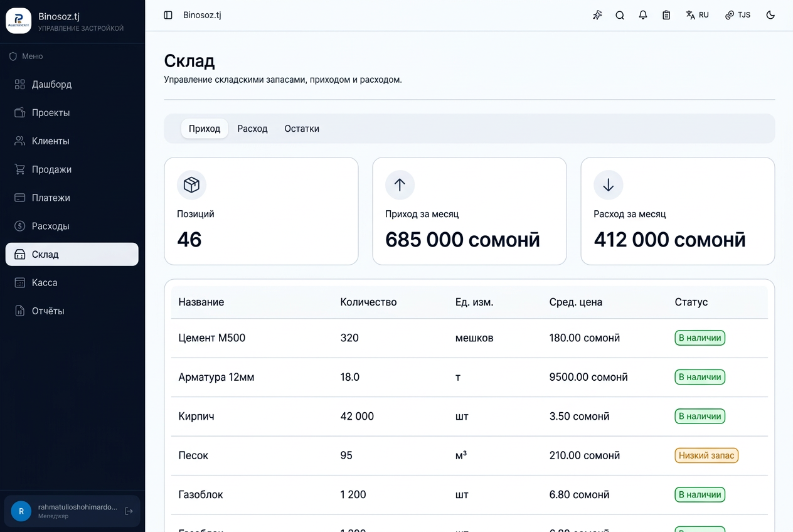Switch to the Остатки tab
This screenshot has height=532, width=793.
[302, 129]
